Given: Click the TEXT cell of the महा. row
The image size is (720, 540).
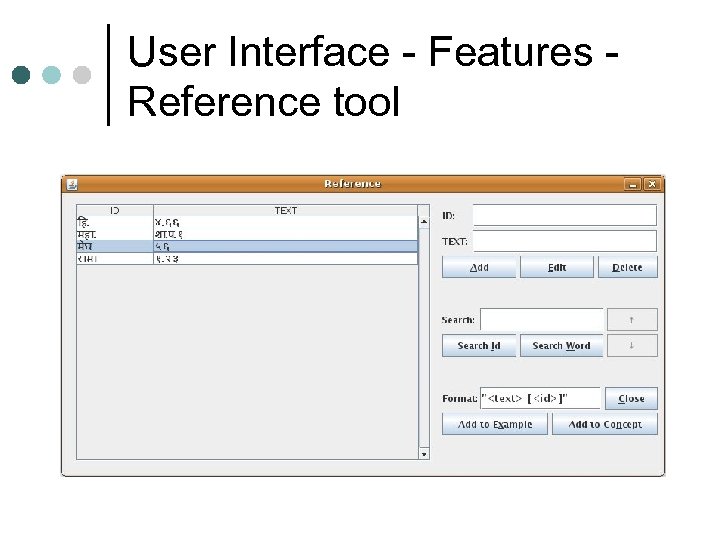Looking at the screenshot, I should 286,235.
